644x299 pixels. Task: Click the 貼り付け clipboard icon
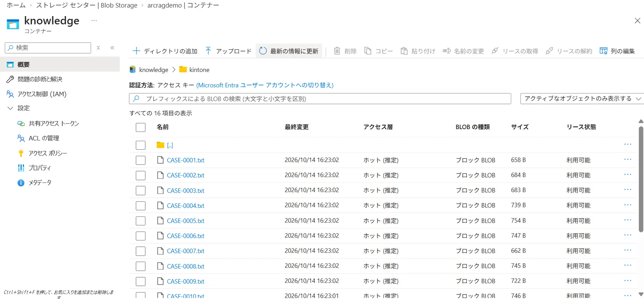point(404,51)
